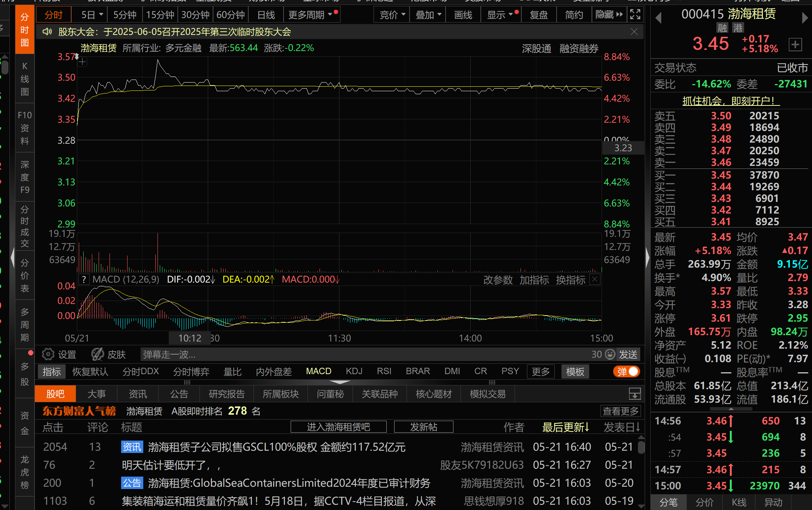
Task: Click 抓住机会,即刻开户 link
Action: point(731,101)
